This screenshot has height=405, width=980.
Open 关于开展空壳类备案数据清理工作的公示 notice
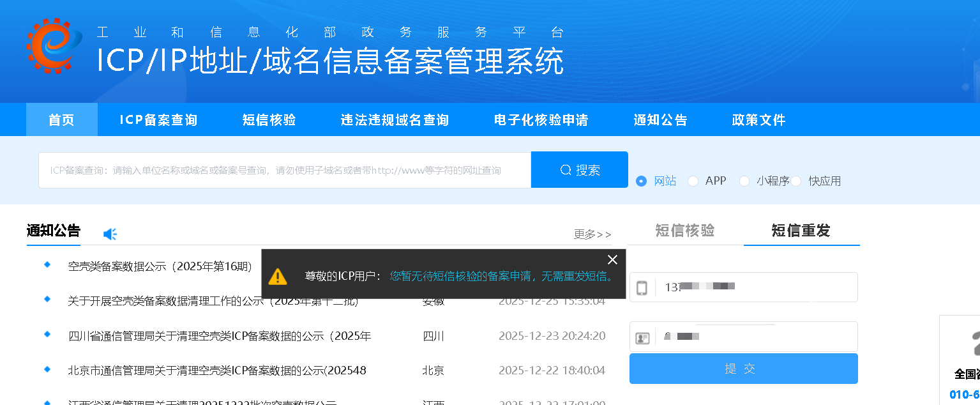coord(213,301)
